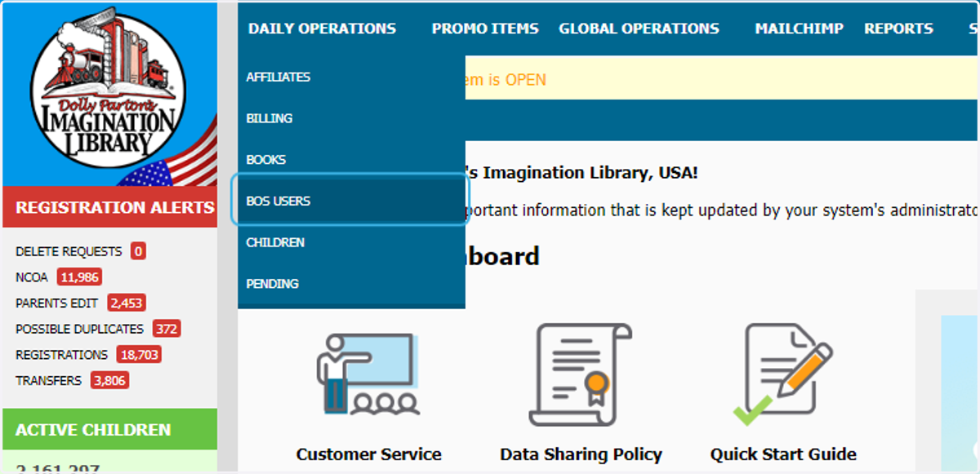Click the system is OPEN notice
Screen dimensions: 980x474
(x=505, y=80)
